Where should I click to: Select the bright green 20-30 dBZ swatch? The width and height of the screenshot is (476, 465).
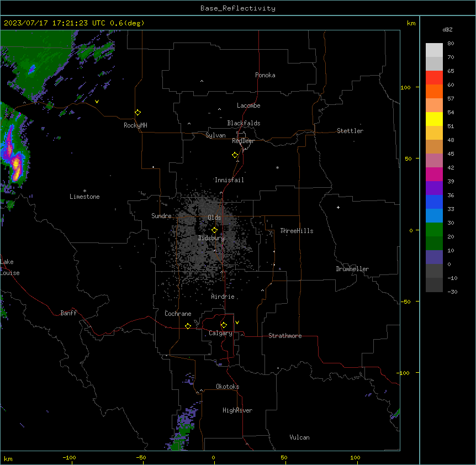(434, 230)
